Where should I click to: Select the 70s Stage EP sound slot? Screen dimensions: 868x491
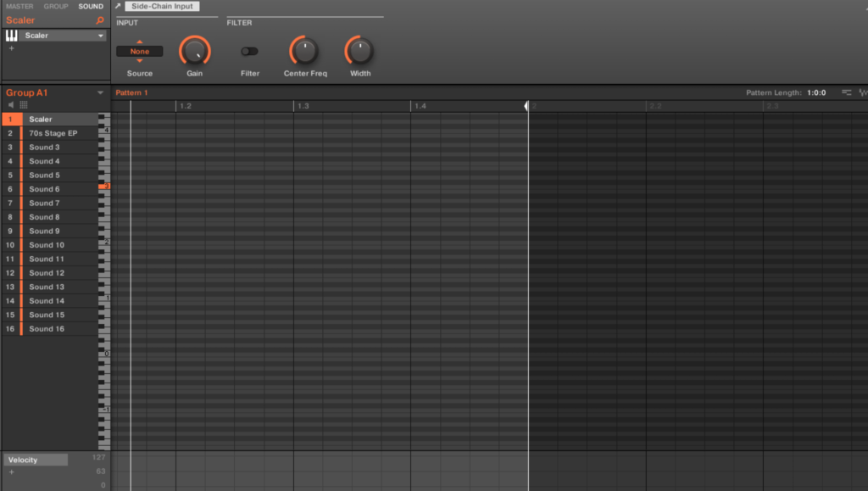[53, 133]
